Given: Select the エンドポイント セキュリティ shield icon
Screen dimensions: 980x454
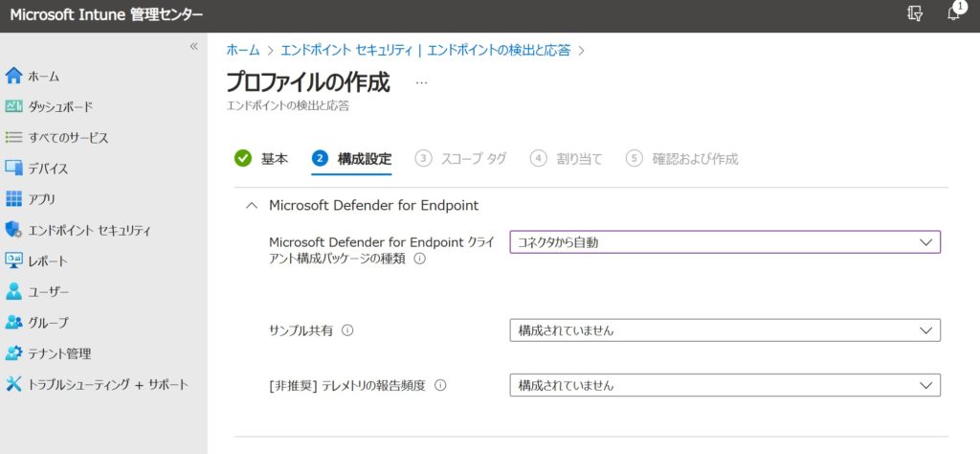Looking at the screenshot, I should point(13,230).
